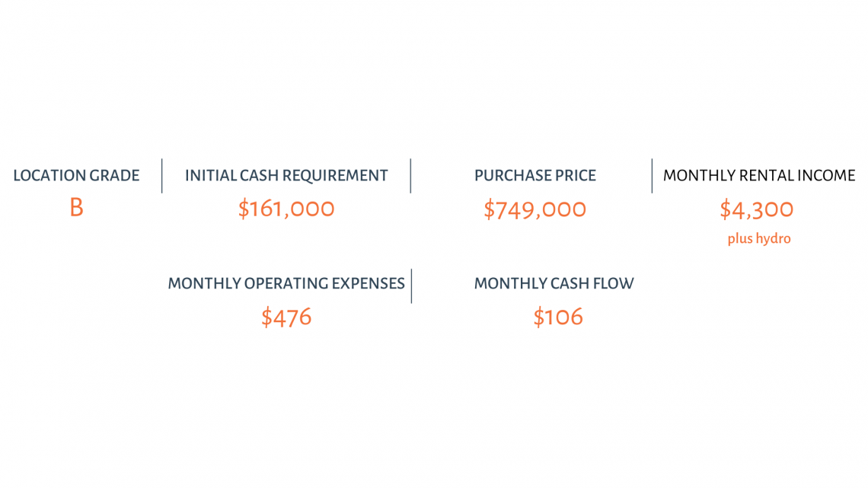Viewport: 868px width, 488px height.
Task: Click the word FLOW in cash flow heading
Action: (614, 283)
